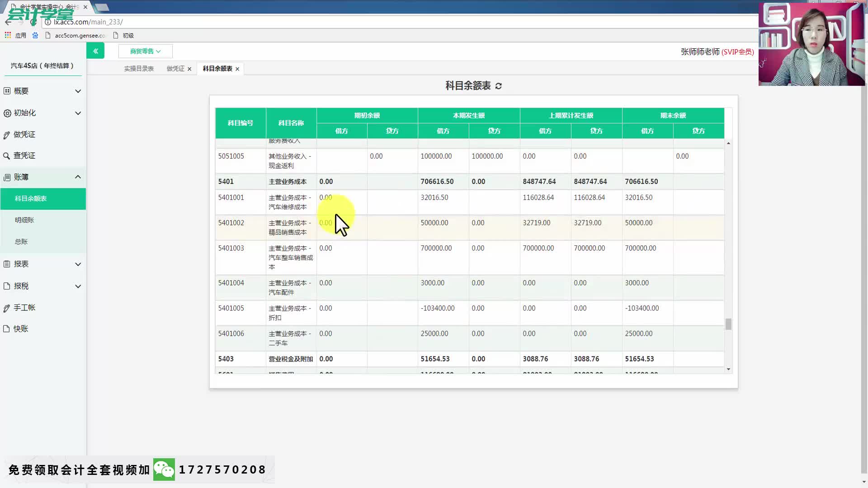Collapse the 账簿 section chevron

tap(78, 177)
